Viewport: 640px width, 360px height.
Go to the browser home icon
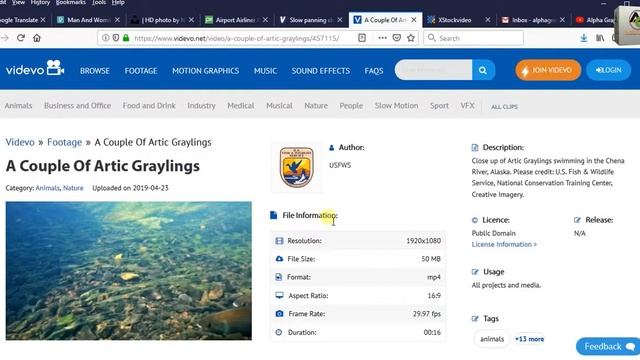click(x=37, y=38)
